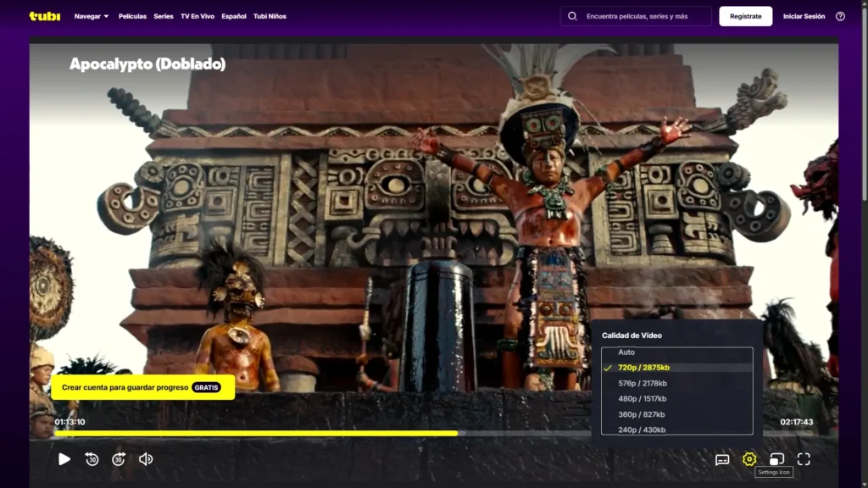Skip forward 30 seconds
868x488 pixels.
click(x=119, y=459)
